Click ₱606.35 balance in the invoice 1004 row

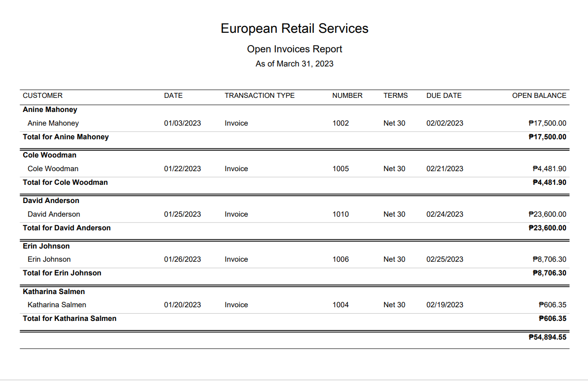coord(552,305)
